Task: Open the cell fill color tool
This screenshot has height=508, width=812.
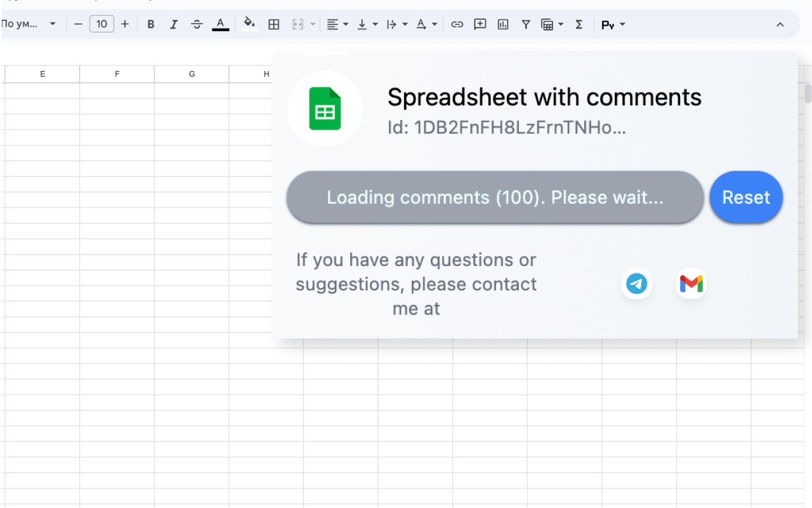Action: tap(250, 24)
